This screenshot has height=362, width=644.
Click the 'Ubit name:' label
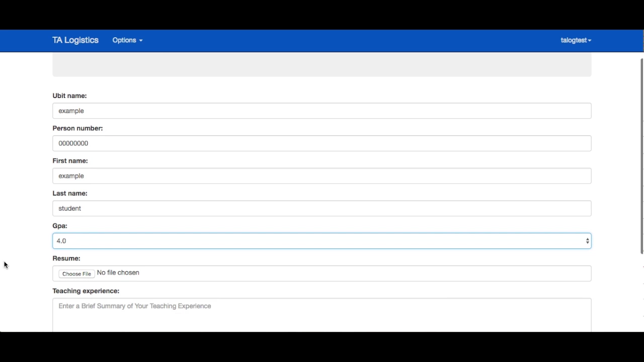coord(69,96)
